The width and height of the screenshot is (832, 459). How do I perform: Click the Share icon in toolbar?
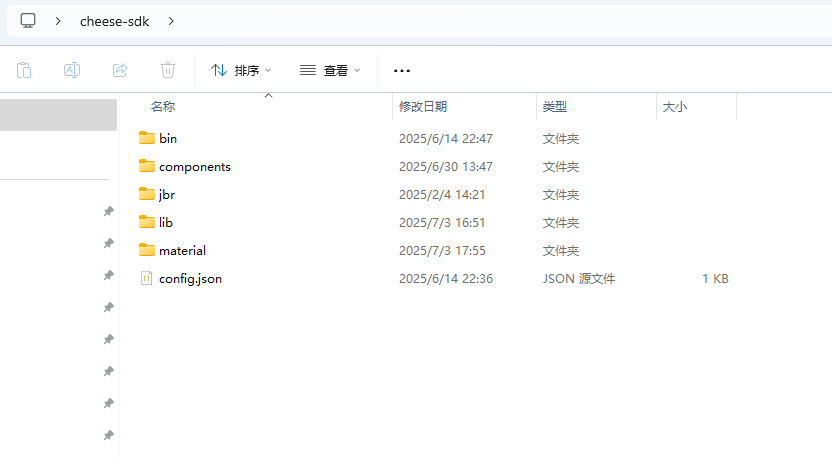120,70
